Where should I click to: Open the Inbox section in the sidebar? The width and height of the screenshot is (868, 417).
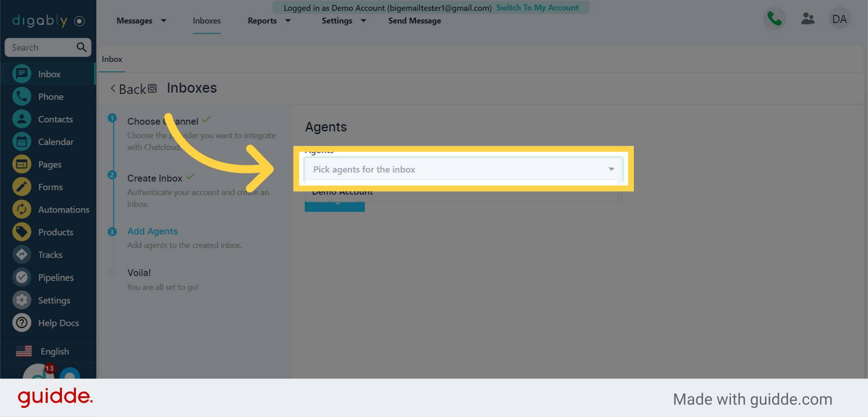[x=49, y=74]
